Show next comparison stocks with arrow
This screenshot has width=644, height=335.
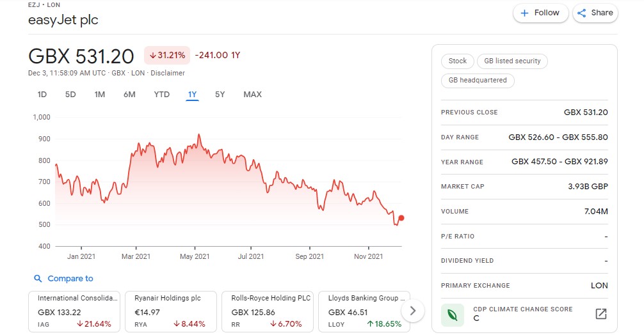[x=413, y=311]
